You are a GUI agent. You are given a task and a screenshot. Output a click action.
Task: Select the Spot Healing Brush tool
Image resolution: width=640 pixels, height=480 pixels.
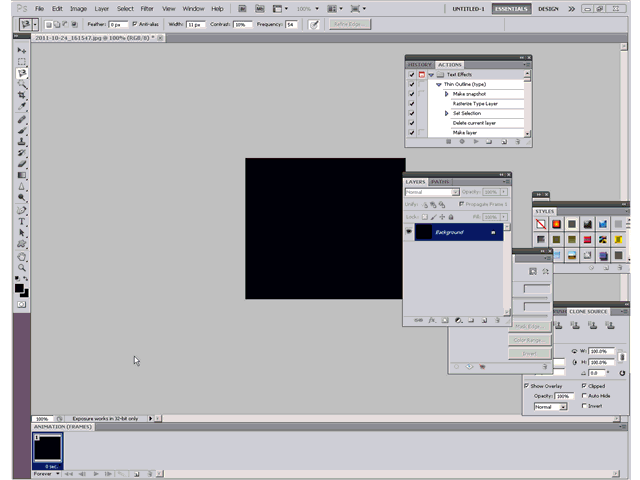pos(22,120)
